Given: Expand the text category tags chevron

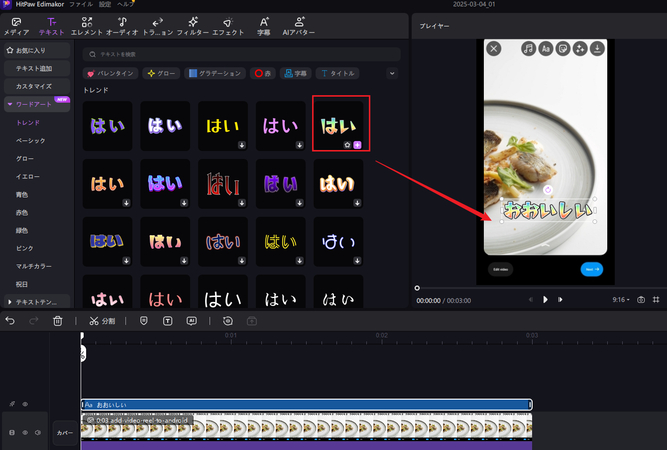Looking at the screenshot, I should click(x=391, y=73).
